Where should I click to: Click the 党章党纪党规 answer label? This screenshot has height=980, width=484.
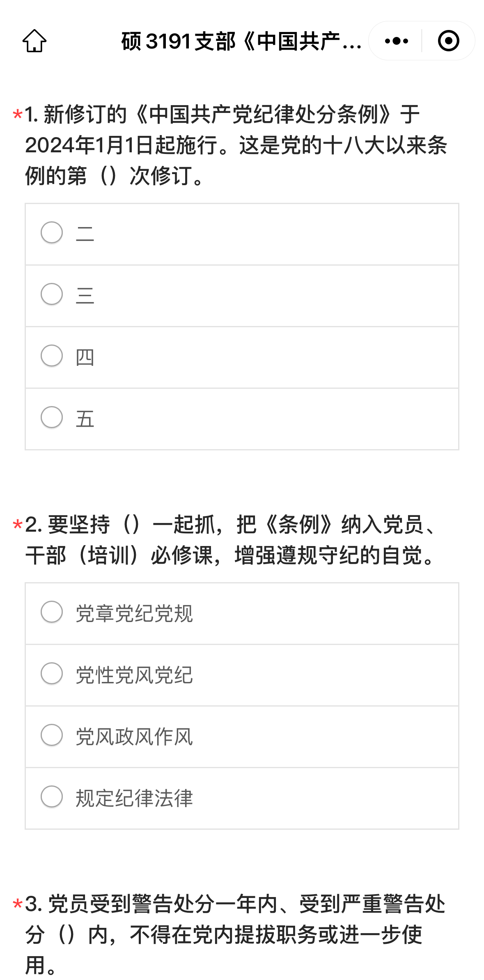134,614
